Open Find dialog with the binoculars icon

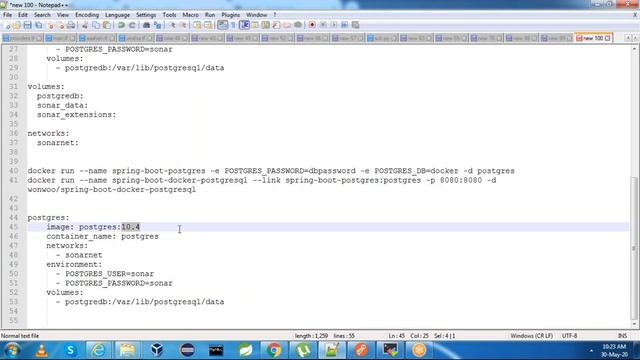[x=146, y=25]
